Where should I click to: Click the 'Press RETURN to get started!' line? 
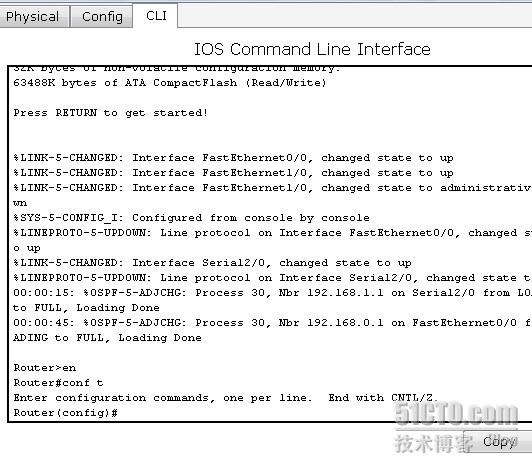pos(110,113)
